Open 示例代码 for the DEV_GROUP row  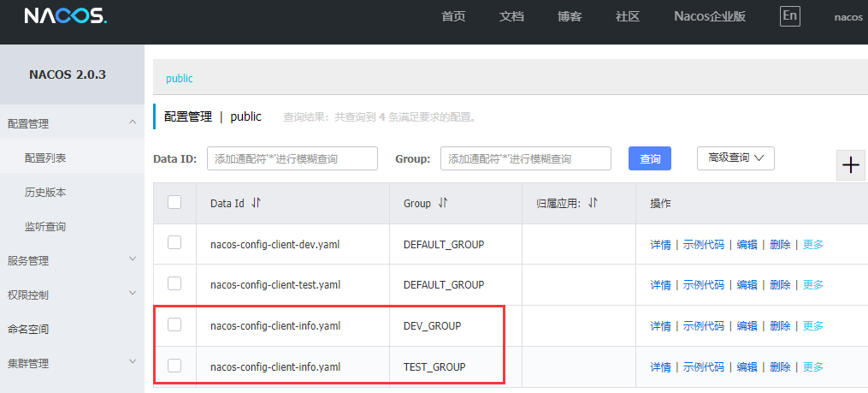(x=703, y=326)
